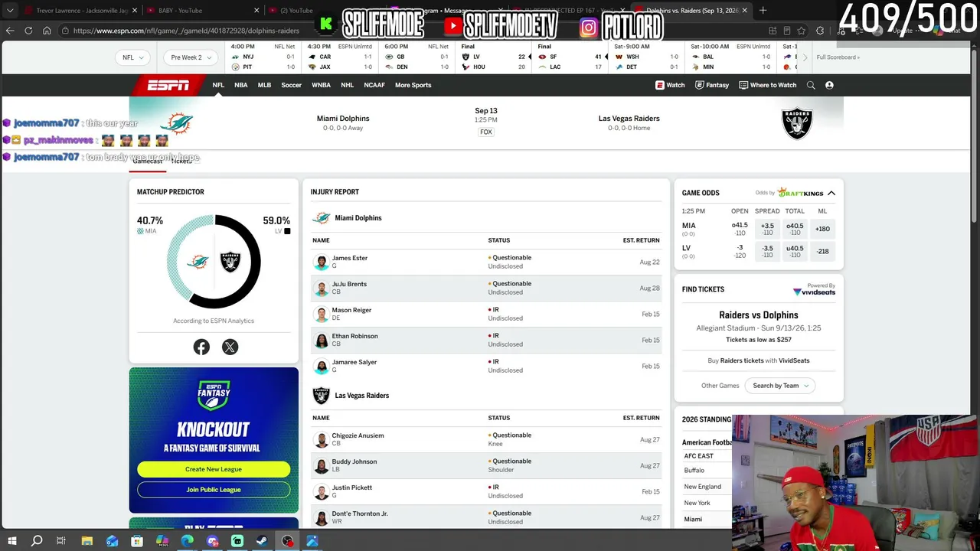Viewport: 980px width, 551px height.
Task: Expand the Search by Team dropdown
Action: [x=780, y=386]
